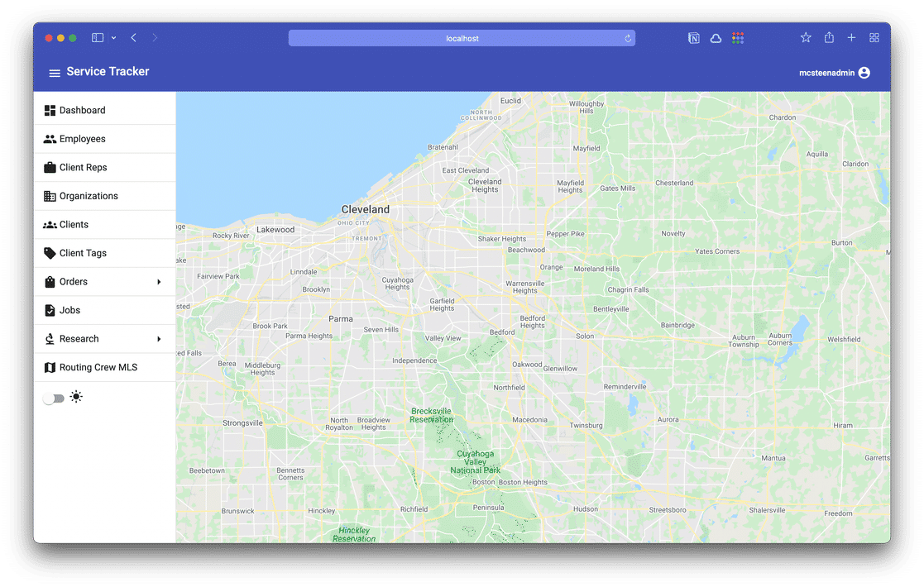Click the mcsteenadmin username

826,73
